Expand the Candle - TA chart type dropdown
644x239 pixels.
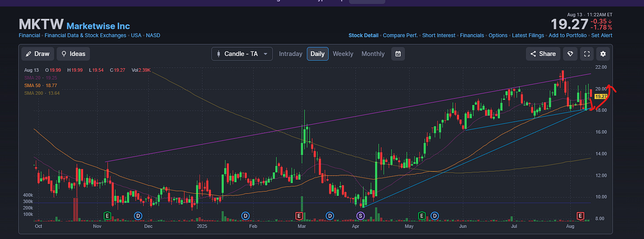(242, 54)
